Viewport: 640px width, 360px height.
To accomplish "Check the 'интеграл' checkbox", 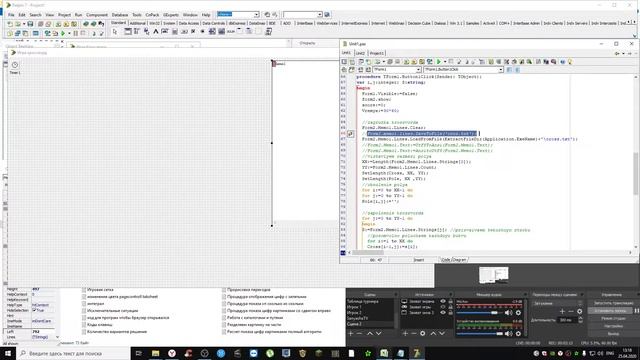I will click(84, 304).
